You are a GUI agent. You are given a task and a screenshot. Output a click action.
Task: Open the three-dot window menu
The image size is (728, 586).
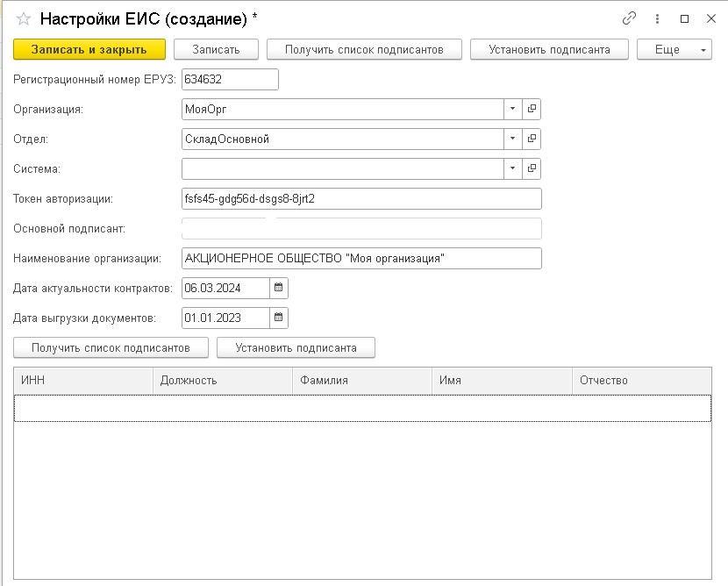click(x=657, y=18)
